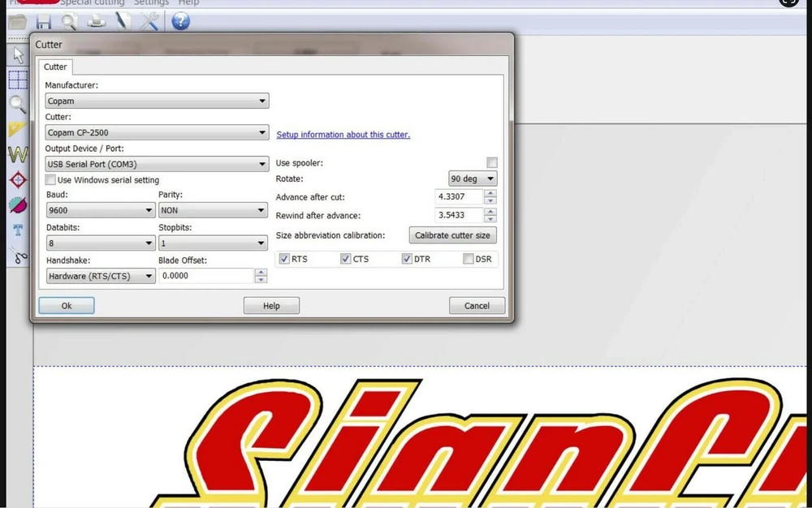The height and width of the screenshot is (508, 812).
Task: Open the Special cutting menu
Action: 93,2
